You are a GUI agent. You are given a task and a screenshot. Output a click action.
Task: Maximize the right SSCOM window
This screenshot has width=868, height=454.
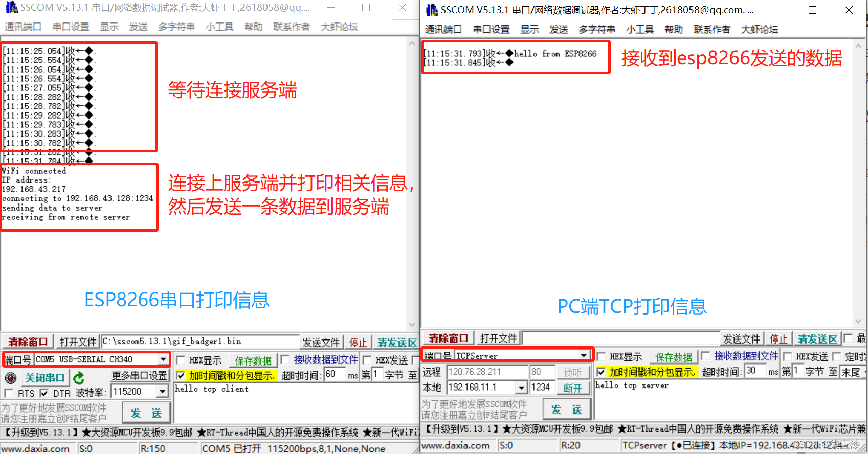point(812,10)
